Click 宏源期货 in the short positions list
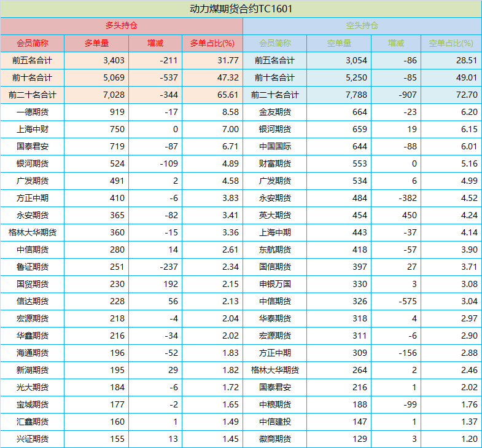 click(275, 336)
